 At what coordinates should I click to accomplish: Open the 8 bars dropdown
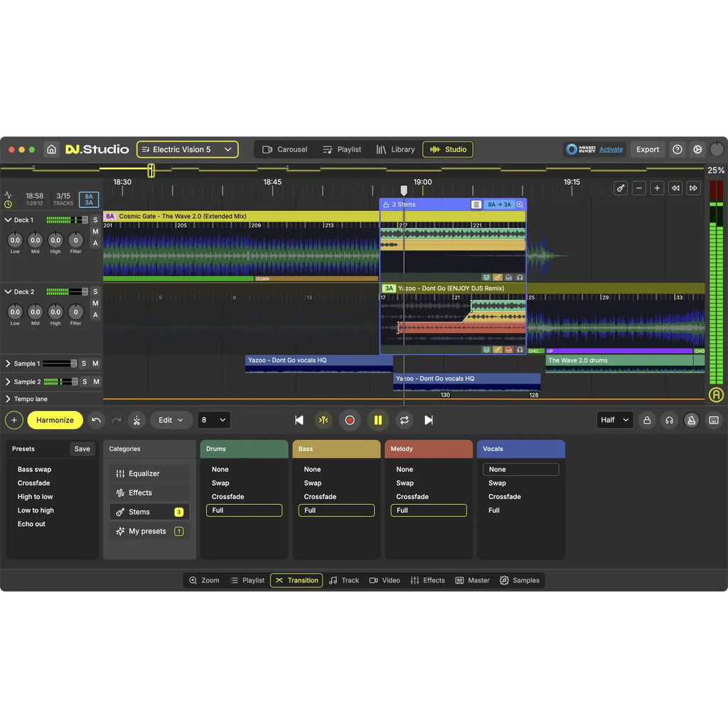click(213, 420)
